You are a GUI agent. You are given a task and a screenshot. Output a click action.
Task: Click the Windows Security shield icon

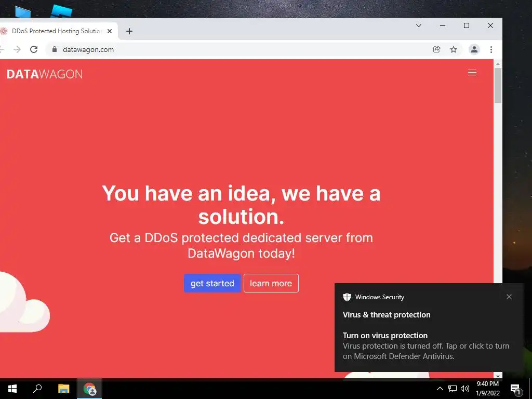347,297
